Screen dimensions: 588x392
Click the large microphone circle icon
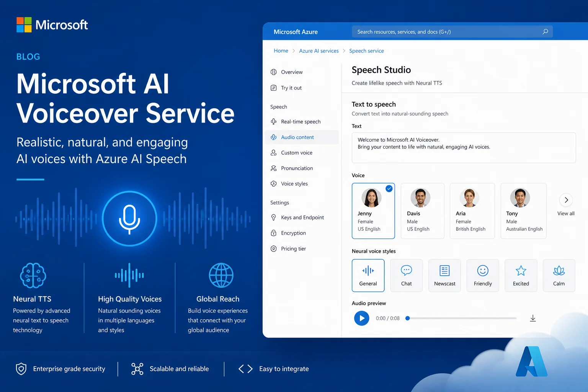(x=129, y=219)
